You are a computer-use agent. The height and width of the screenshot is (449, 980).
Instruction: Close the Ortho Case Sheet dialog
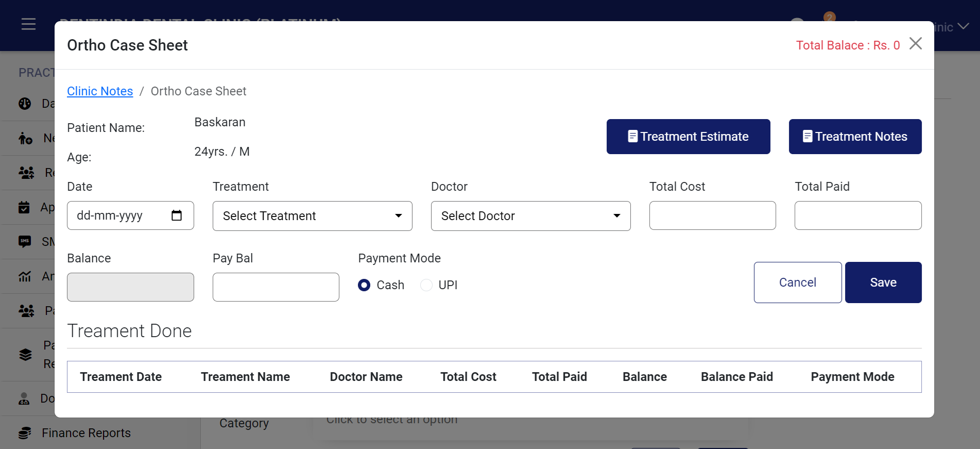(x=915, y=44)
